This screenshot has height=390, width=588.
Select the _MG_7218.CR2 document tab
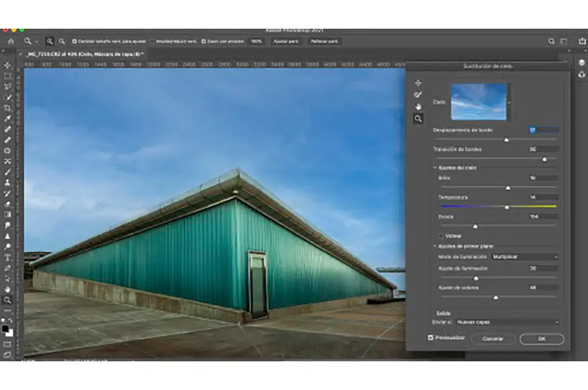[85, 53]
